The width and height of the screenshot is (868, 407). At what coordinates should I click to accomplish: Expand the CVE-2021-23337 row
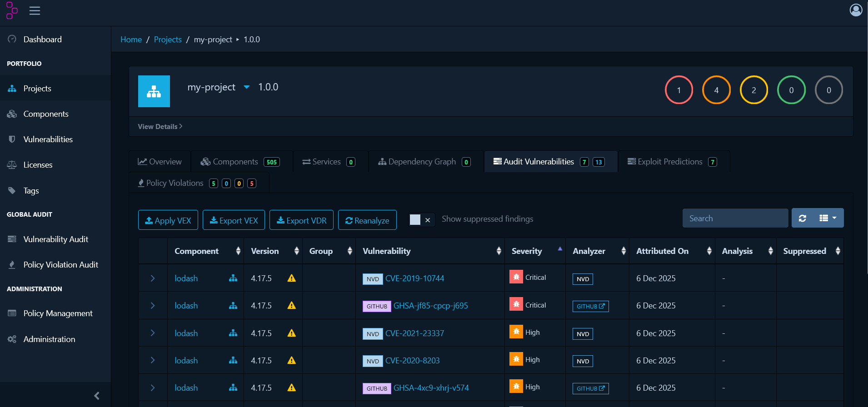tap(153, 333)
